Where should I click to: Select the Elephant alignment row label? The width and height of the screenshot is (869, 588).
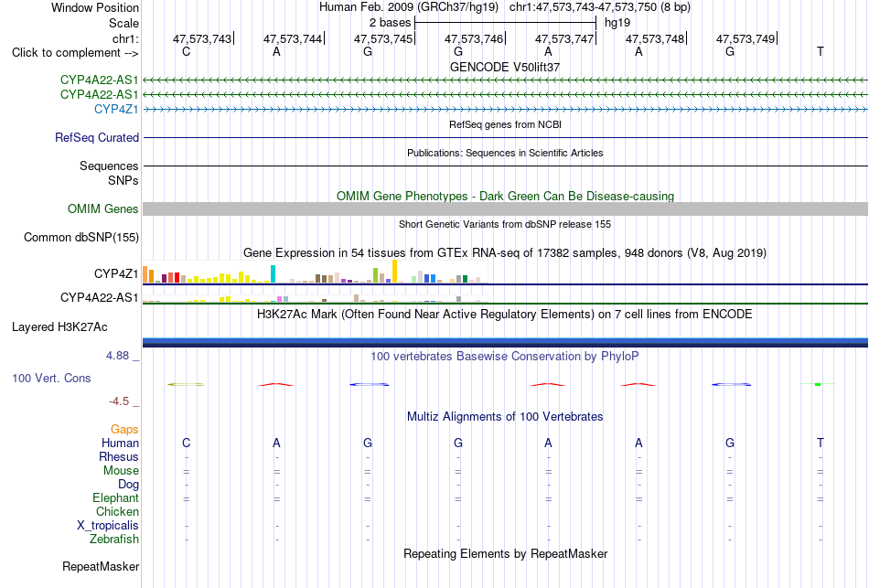click(115, 497)
